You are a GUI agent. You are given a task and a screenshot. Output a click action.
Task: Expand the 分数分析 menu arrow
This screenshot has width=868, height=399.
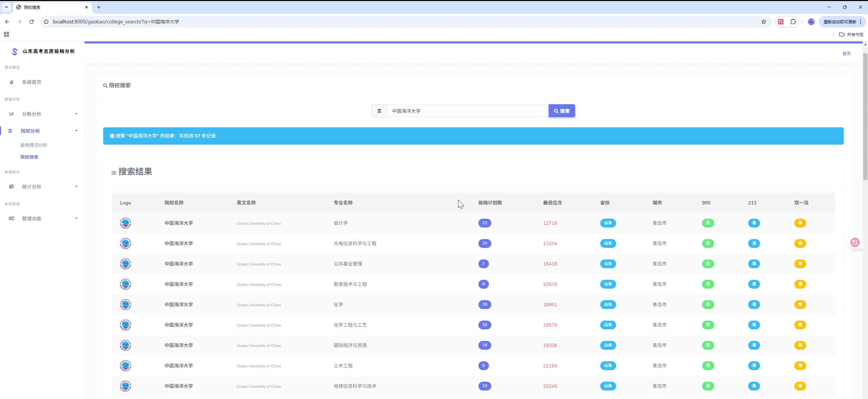tap(76, 114)
